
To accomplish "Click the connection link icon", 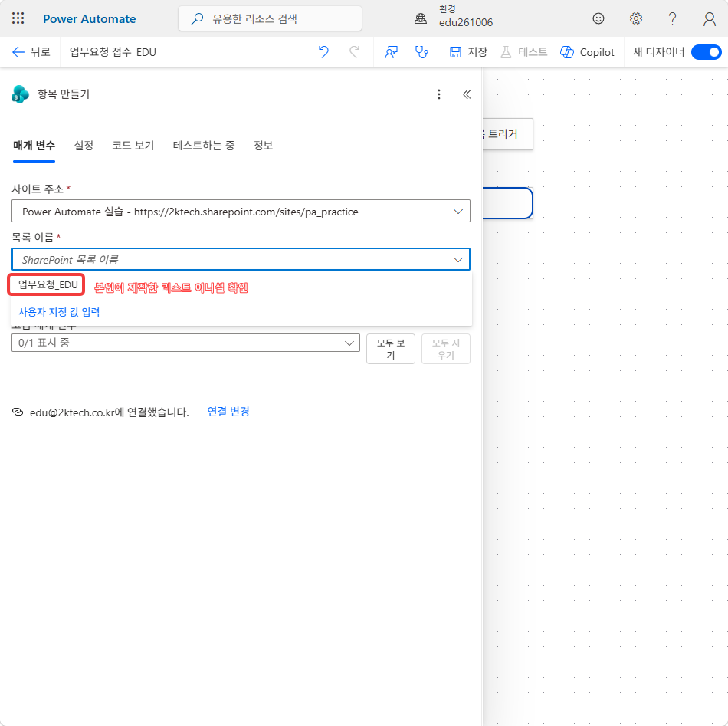I will click(x=18, y=412).
